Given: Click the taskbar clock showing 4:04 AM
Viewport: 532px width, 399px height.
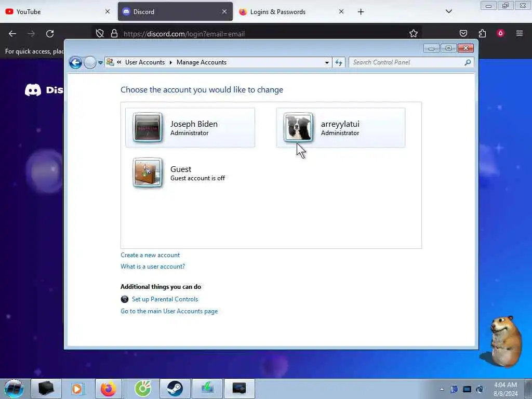Looking at the screenshot, I should pos(506,389).
